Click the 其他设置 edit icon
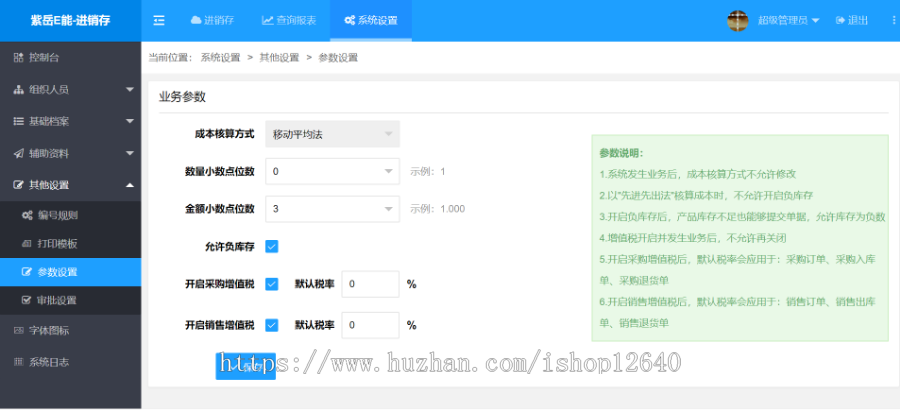900x411 pixels. pyautogui.click(x=18, y=185)
